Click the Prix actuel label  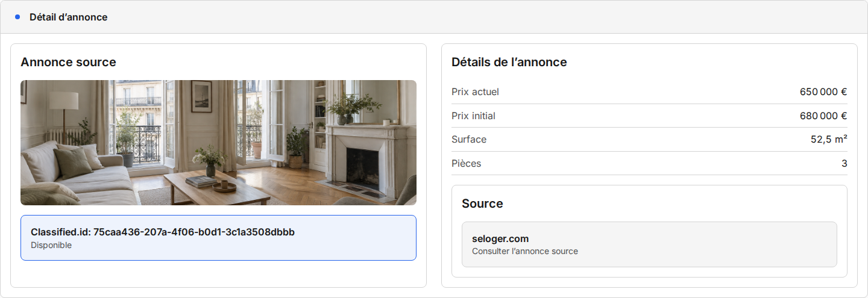click(x=475, y=92)
